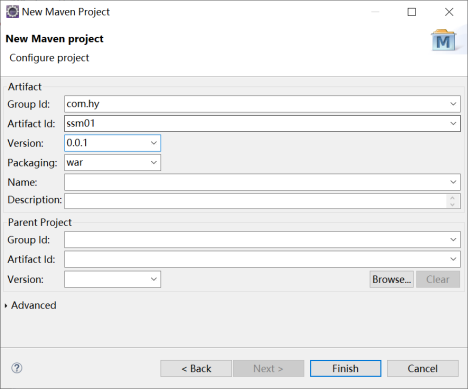Screen dimensions: 468x390
Task: Open the Artifact Id dropdown arrow for ssm01
Action: (453, 124)
